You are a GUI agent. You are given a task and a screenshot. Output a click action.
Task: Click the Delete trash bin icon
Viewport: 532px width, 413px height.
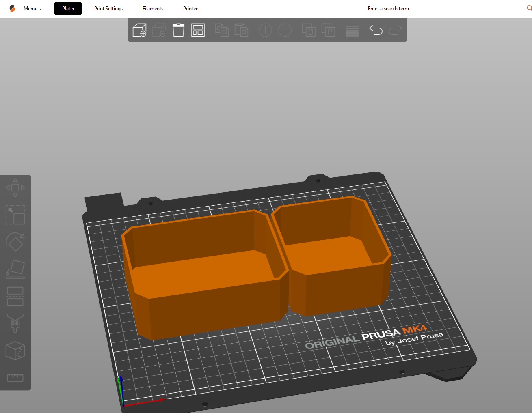(178, 30)
